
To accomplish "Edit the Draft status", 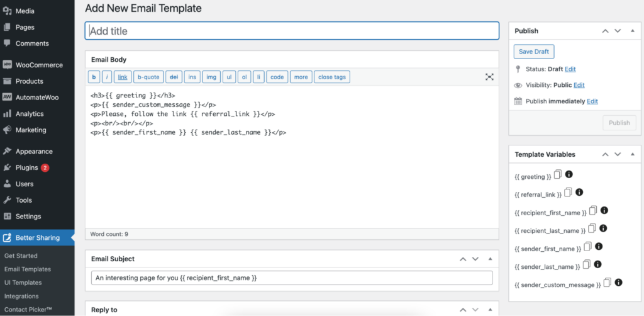I will (570, 69).
